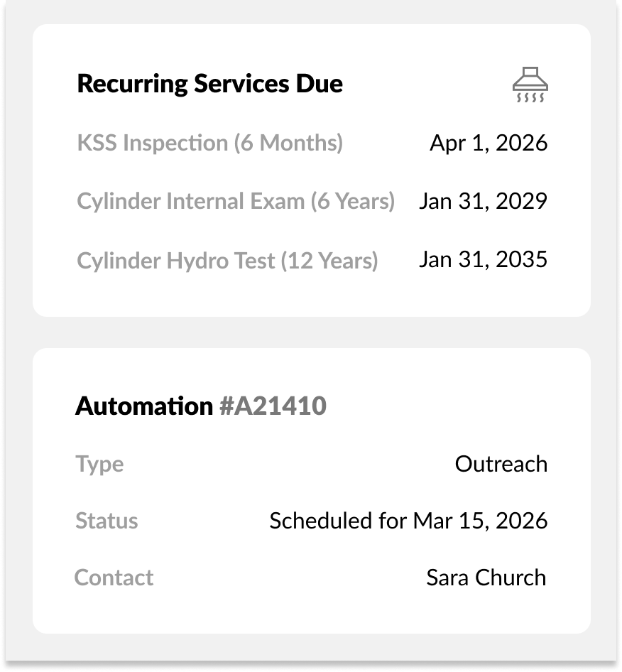
Task: Click the Jan 31, 2029 due date
Action: point(483,201)
